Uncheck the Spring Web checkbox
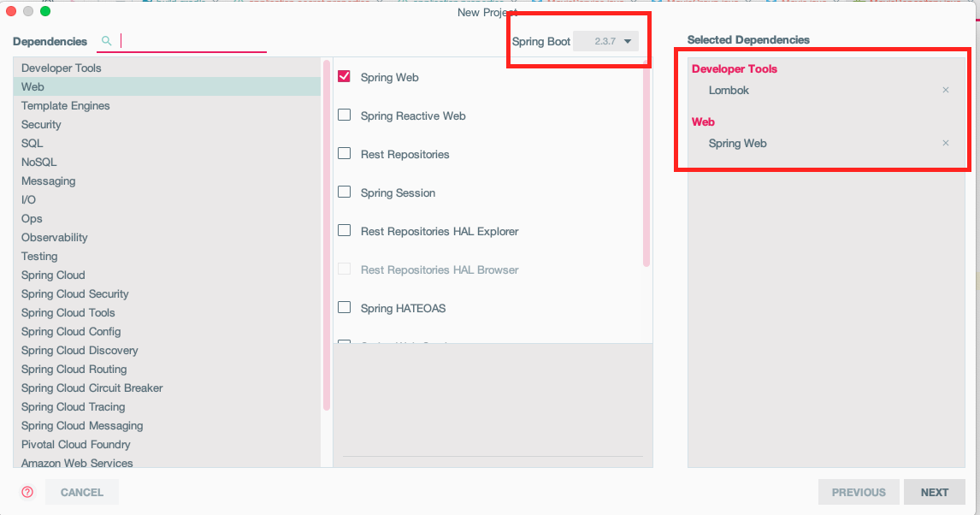The width and height of the screenshot is (980, 515). pos(344,76)
